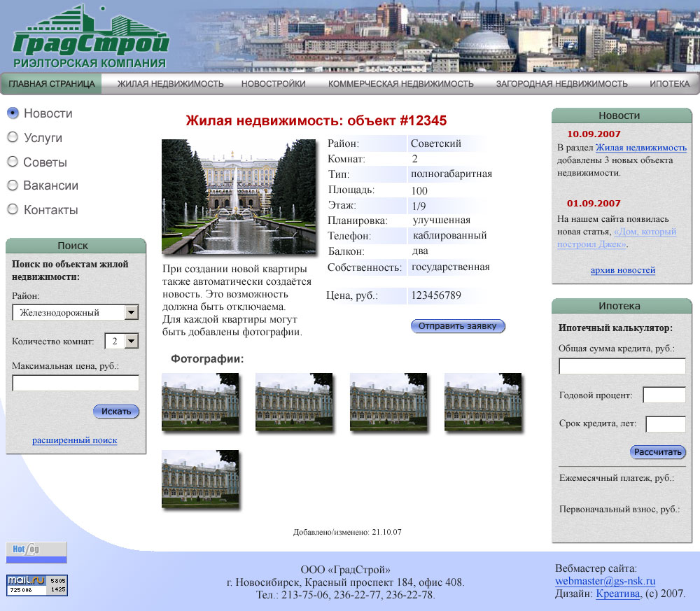Focus the Максимальная цена input field
The image size is (700, 611).
(76, 383)
